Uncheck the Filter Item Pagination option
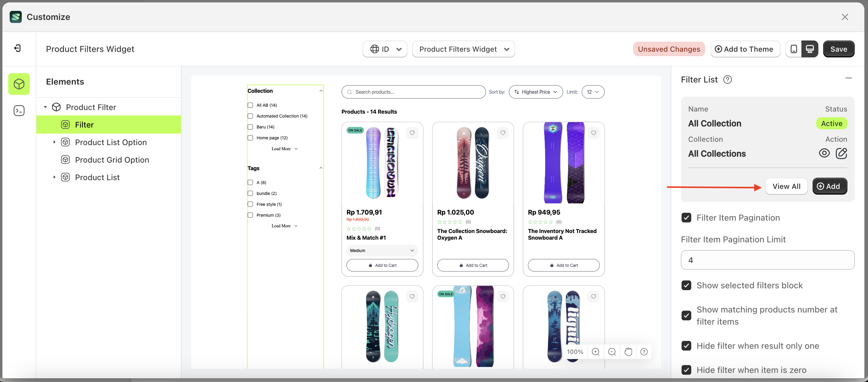The height and width of the screenshot is (382, 868). click(686, 218)
